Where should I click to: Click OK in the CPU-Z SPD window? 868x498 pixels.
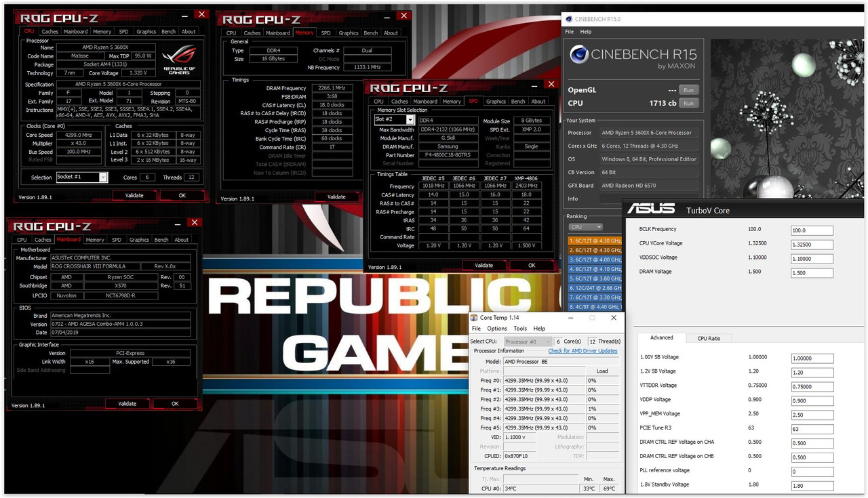point(532,265)
